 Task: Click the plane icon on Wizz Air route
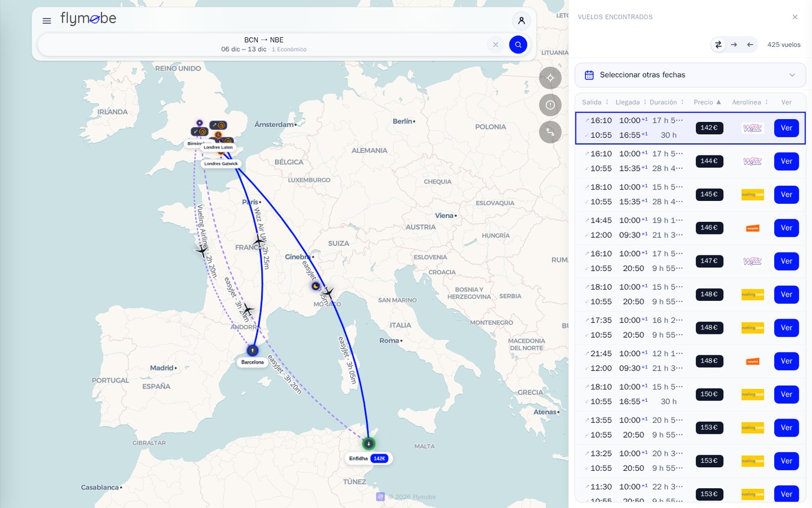coord(259,240)
